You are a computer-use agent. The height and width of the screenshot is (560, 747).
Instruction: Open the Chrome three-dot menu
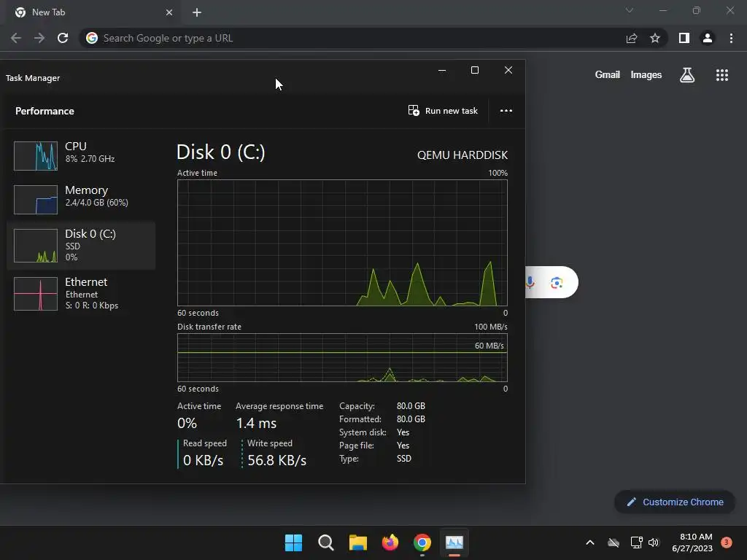tap(731, 38)
